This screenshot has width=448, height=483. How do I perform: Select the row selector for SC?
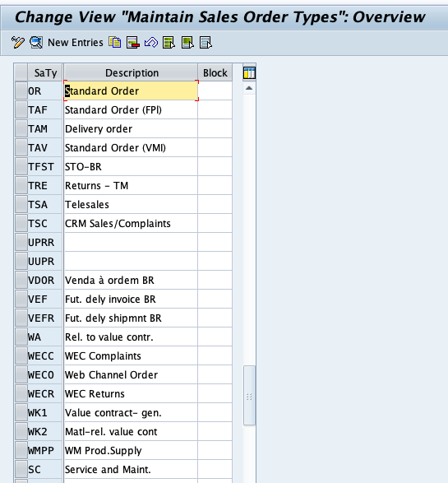coord(21,469)
